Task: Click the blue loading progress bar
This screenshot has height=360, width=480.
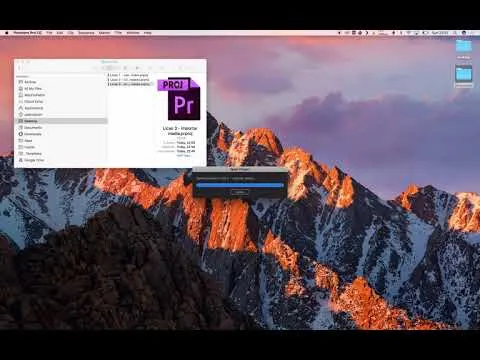Action: 240,185
